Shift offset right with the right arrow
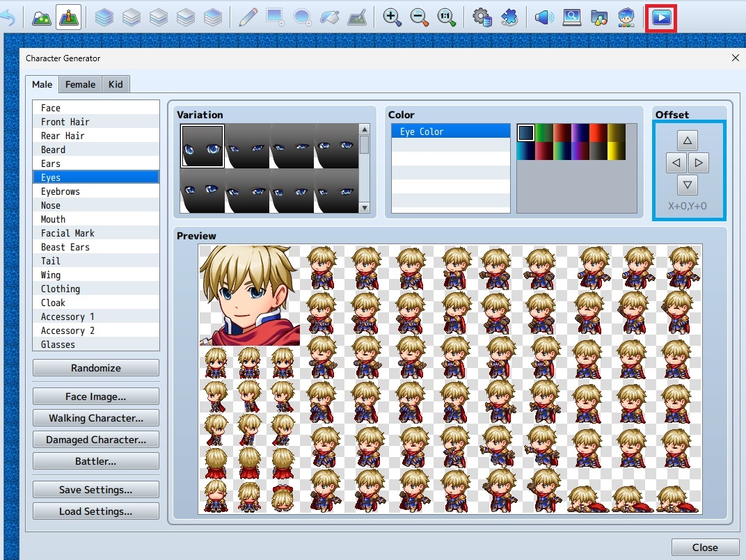Screen dimensions: 746x560 coord(699,163)
